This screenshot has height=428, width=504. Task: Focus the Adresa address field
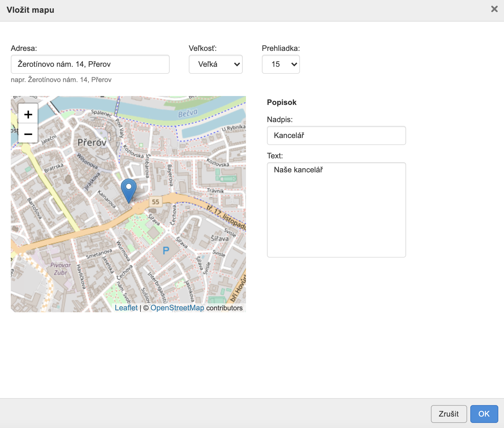pyautogui.click(x=90, y=64)
